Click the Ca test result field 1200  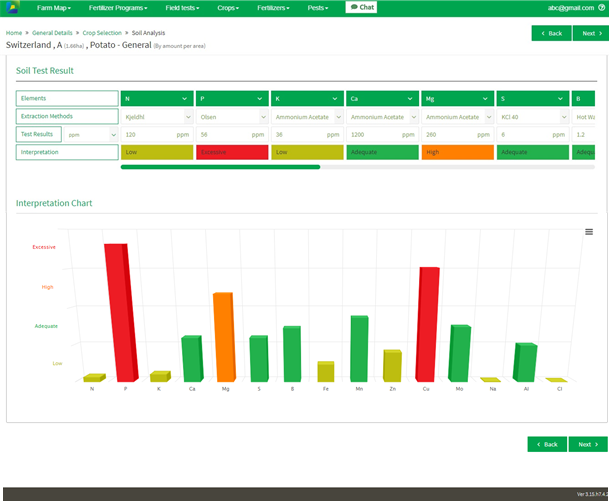tap(383, 135)
